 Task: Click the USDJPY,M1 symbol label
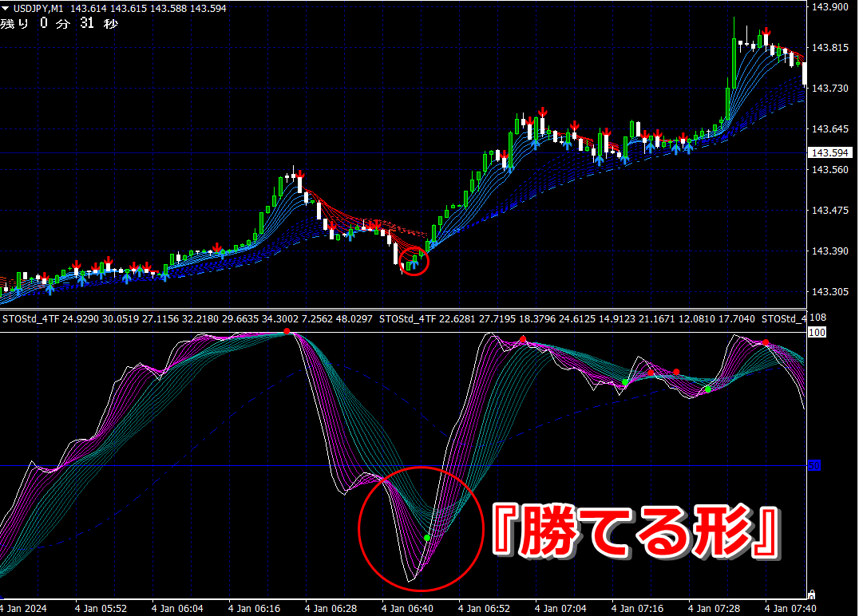[x=38, y=8]
